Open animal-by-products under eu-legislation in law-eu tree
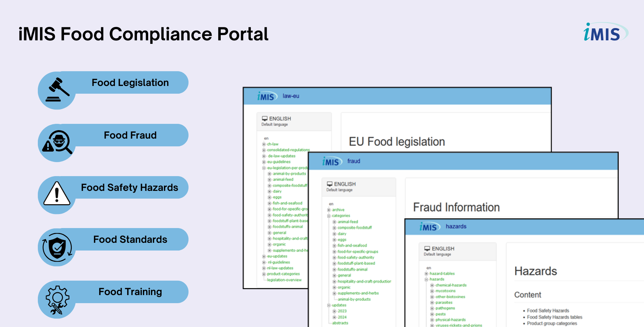Viewport: 644px width, 327px height. coord(289,174)
